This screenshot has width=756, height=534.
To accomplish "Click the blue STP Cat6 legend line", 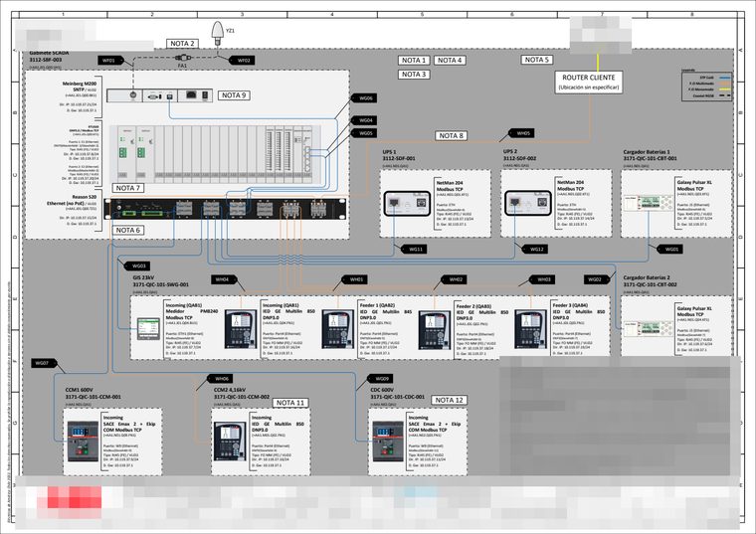I will coord(724,78).
